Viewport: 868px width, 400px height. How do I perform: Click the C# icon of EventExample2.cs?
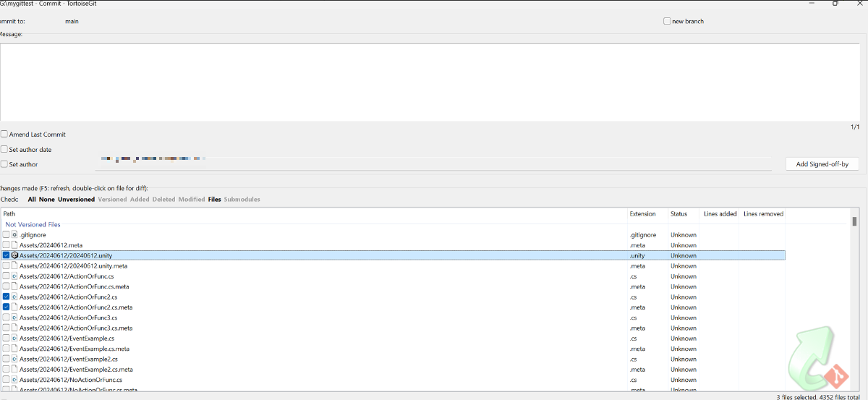pos(14,359)
